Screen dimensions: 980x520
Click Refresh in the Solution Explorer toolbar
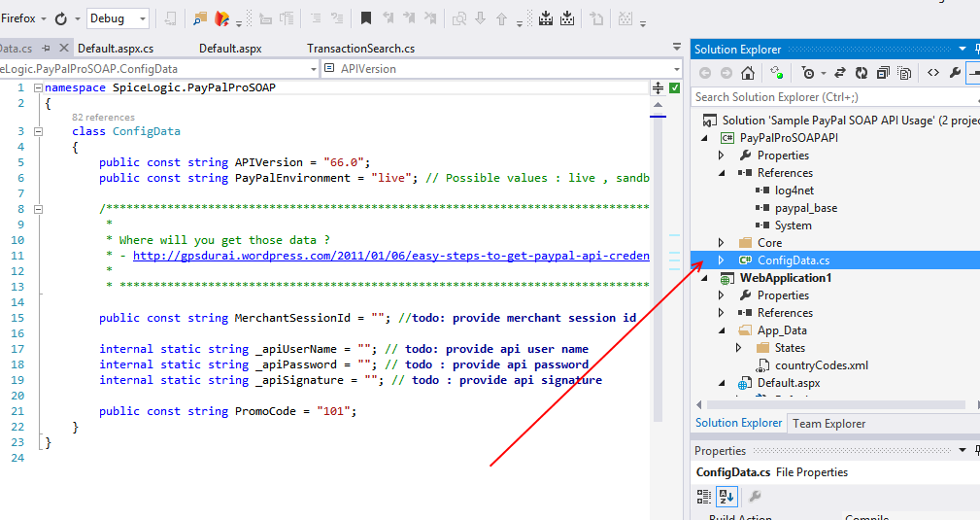[861, 73]
